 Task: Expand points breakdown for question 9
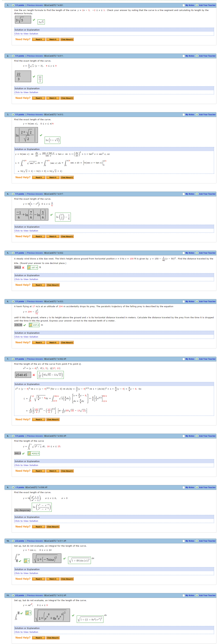coord(13,487)
